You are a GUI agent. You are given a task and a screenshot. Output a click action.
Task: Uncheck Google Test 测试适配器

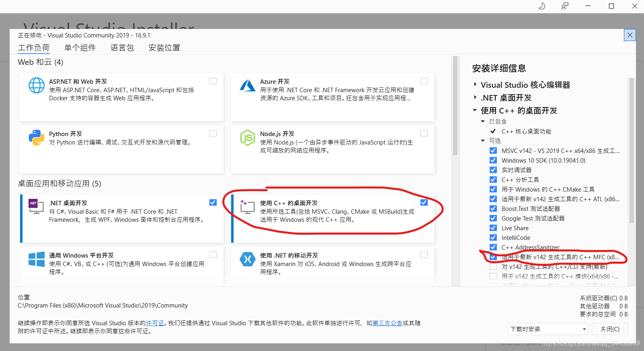(x=493, y=218)
